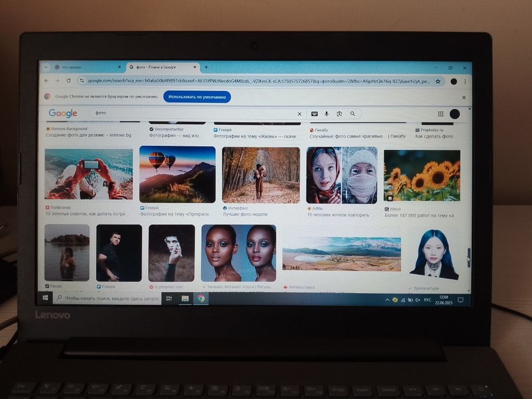The width and height of the screenshot is (532, 399).
Task: Click 'Использовать по умолчанию' button
Action: point(197,97)
